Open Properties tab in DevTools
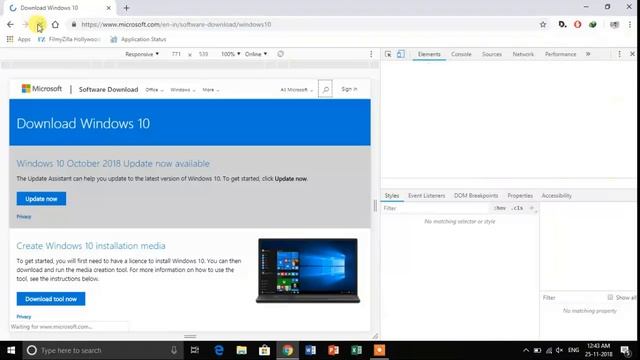The width and height of the screenshot is (640, 360). [x=520, y=196]
